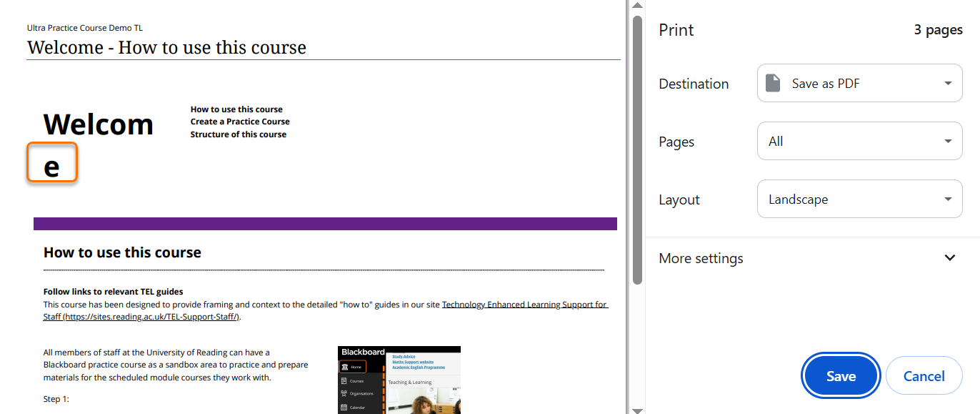Click the Courses icon in Blackboard screenshot
This screenshot has width=980, height=414.
pos(344,381)
